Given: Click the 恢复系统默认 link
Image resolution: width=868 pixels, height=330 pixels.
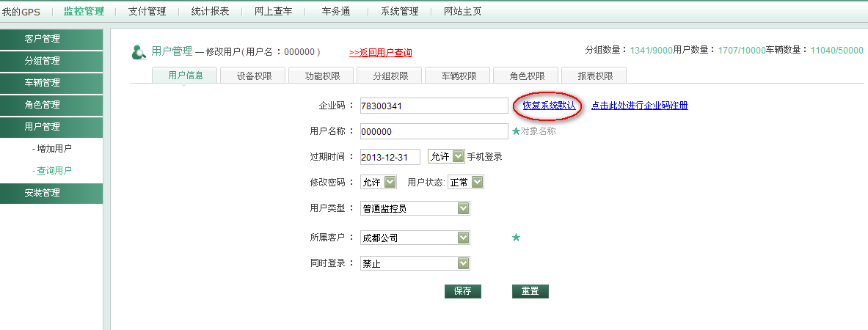Looking at the screenshot, I should [x=549, y=106].
